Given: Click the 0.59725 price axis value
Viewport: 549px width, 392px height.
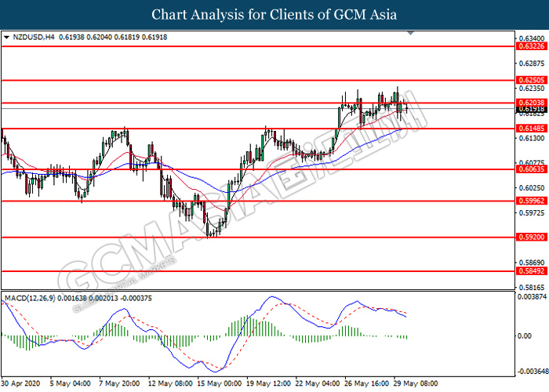Looking at the screenshot, I should 532,212.
